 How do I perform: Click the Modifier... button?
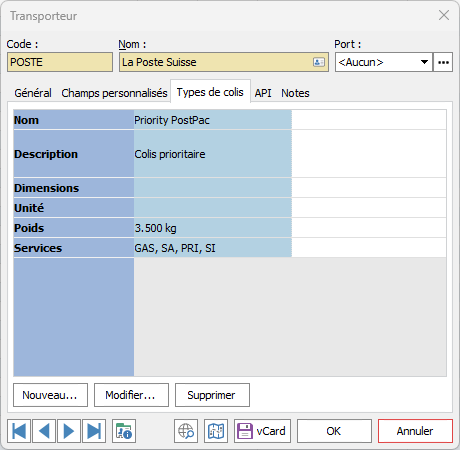click(x=131, y=395)
